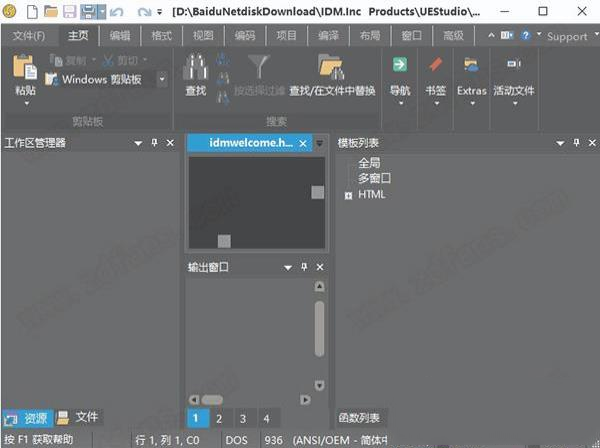600x448 pixels.
Task: Click the Active Files (活动文件) icon
Action: pyautogui.click(x=513, y=66)
